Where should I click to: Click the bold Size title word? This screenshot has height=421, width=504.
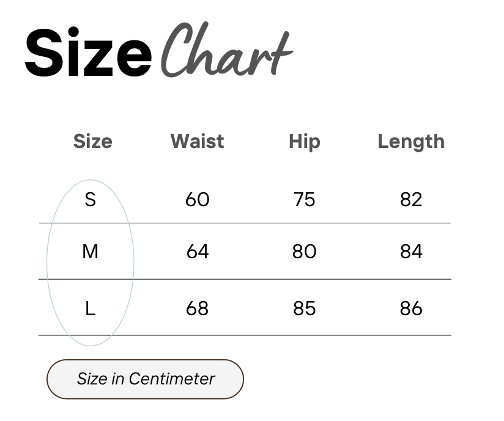tap(87, 52)
